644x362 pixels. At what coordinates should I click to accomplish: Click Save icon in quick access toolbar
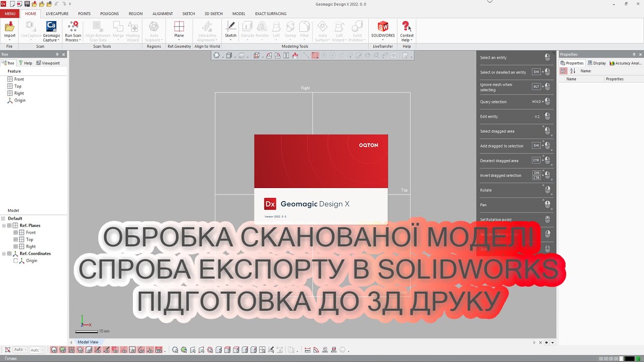point(27,4)
